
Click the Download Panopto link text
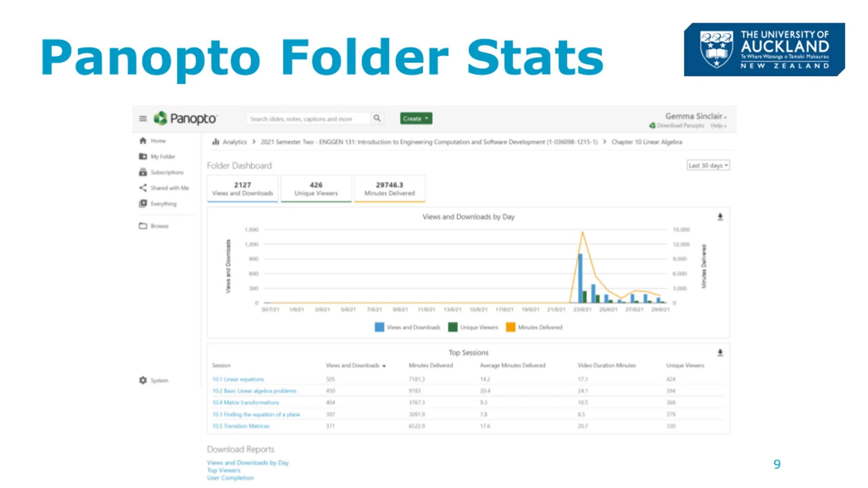tap(680, 125)
